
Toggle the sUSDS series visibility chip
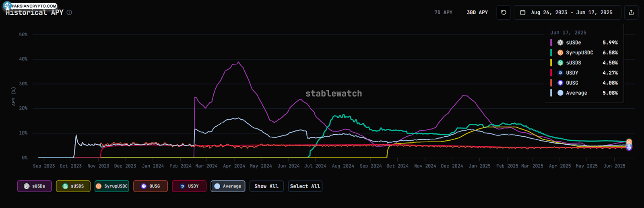pos(73,186)
